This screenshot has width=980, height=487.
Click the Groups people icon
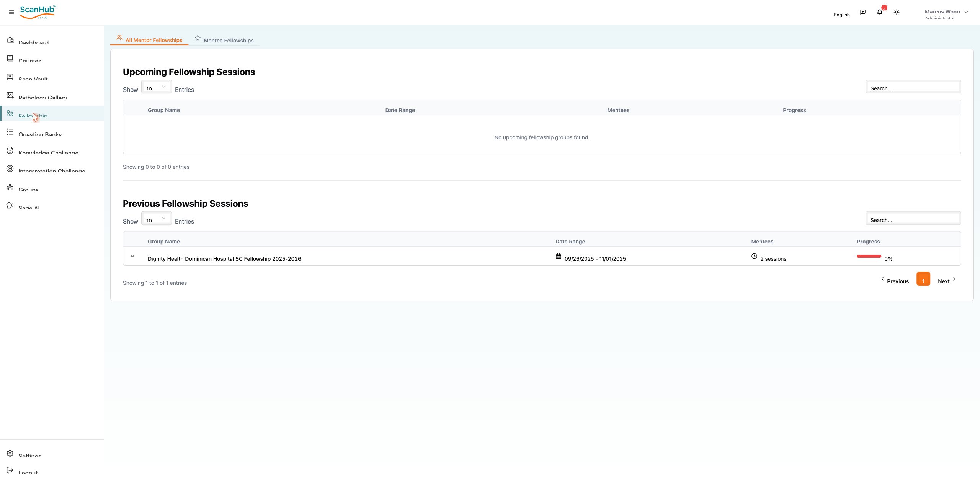tap(10, 187)
